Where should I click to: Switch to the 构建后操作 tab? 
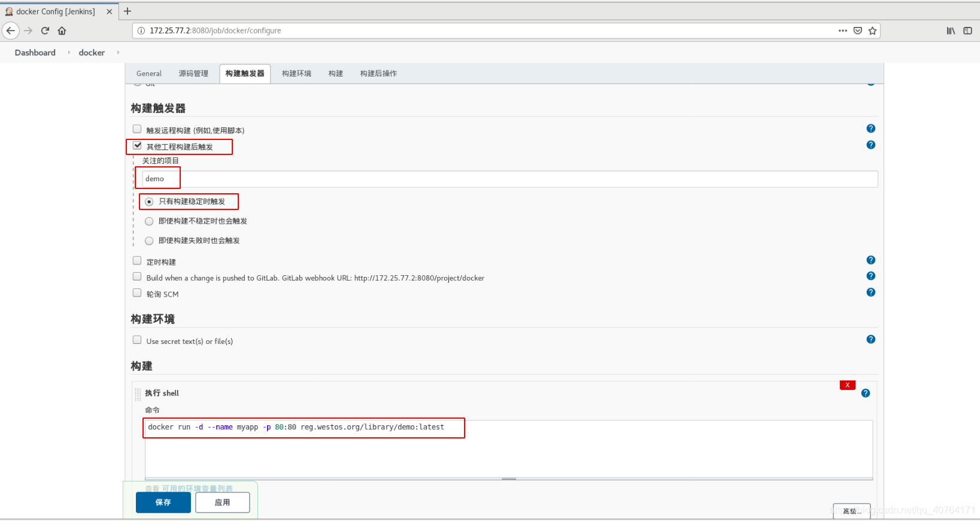tap(378, 74)
